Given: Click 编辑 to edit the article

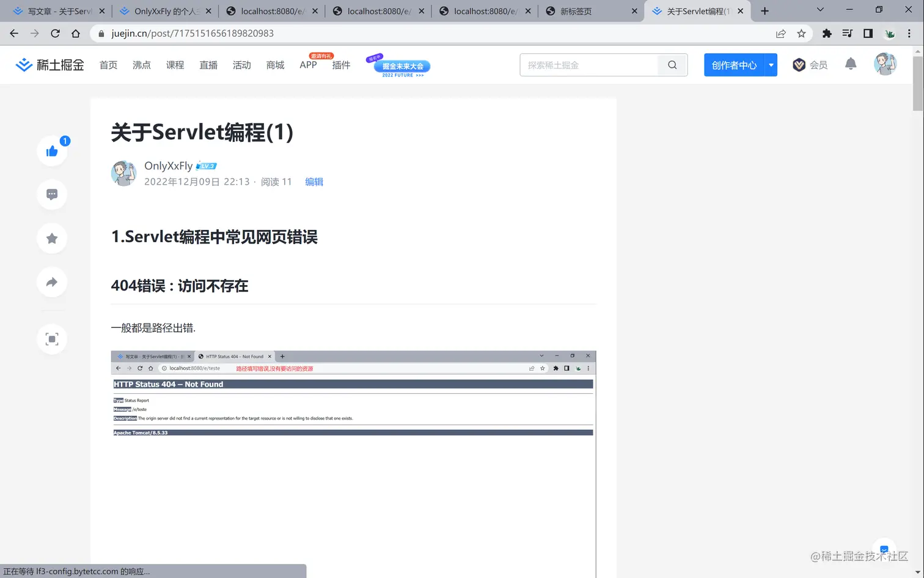Looking at the screenshot, I should click(x=314, y=182).
